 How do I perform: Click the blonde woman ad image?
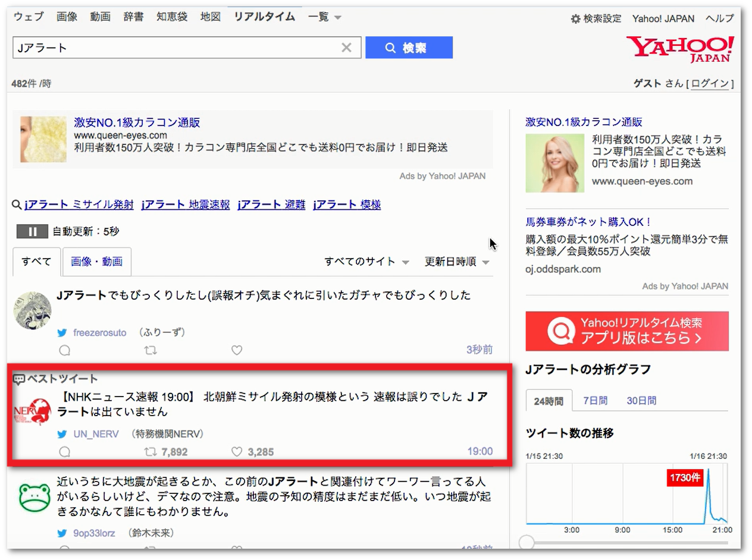click(554, 163)
